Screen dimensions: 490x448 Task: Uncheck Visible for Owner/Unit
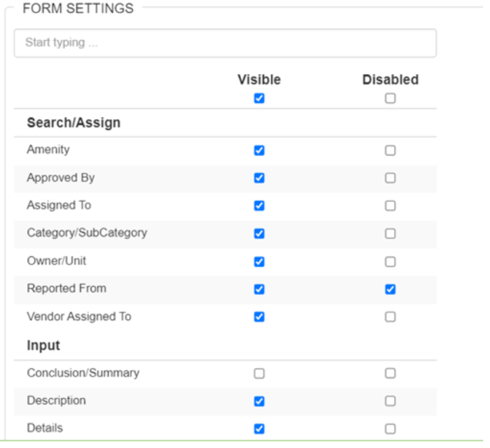click(259, 261)
